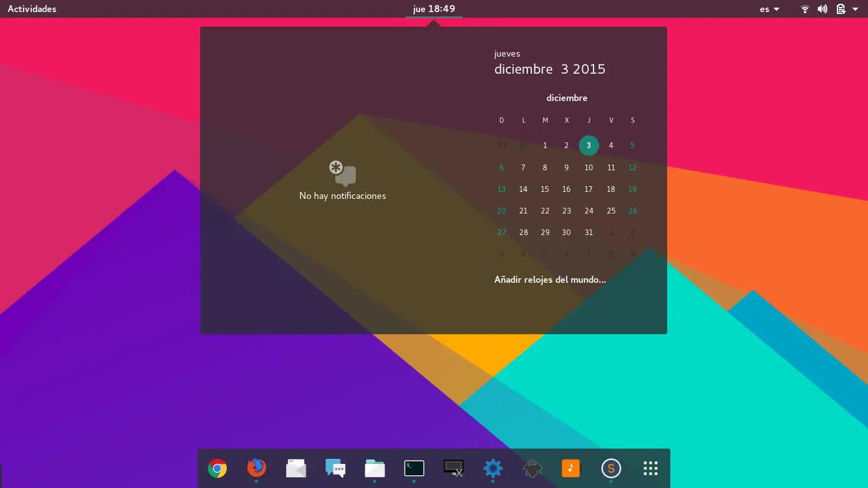Choose December 14 in calendar
868x488 pixels.
[x=523, y=189]
